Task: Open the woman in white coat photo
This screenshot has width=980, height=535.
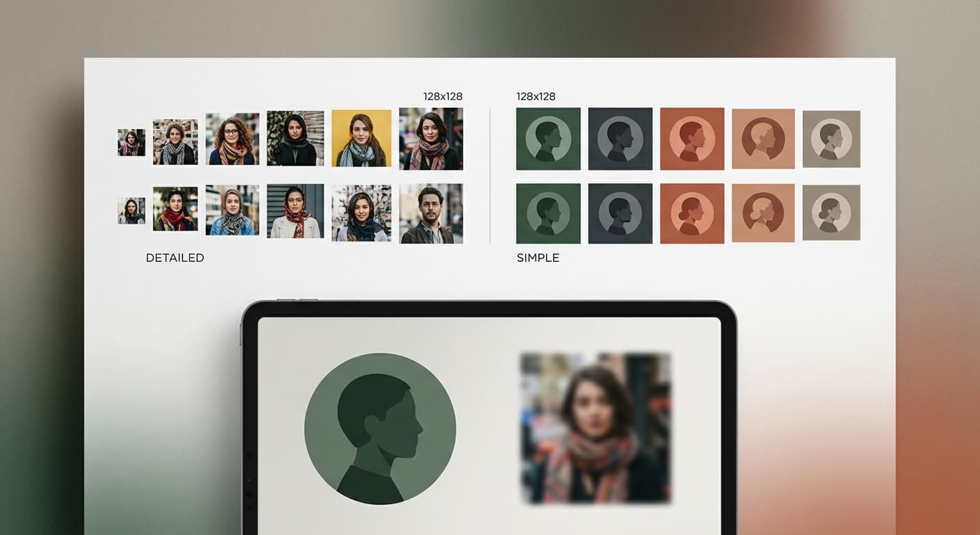Action: click(295, 211)
